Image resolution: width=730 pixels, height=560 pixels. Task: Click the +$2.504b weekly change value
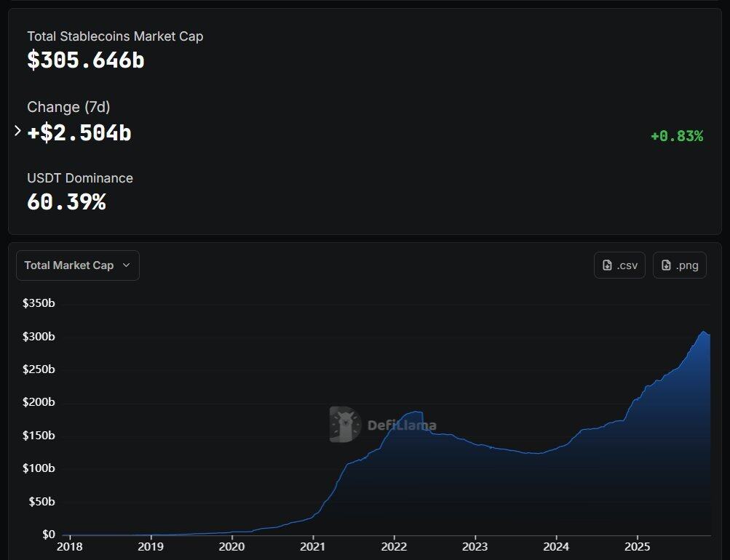point(79,133)
